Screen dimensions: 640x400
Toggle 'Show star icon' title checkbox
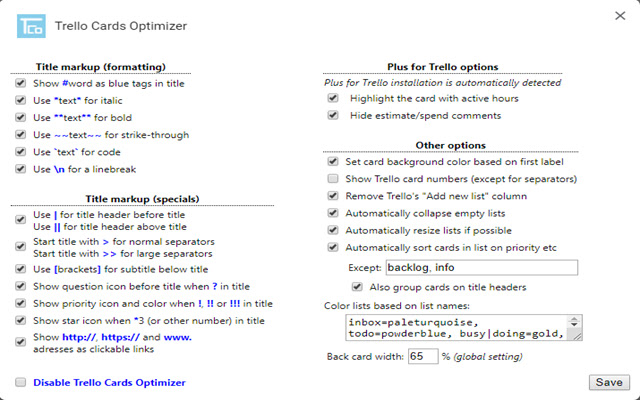[x=21, y=320]
